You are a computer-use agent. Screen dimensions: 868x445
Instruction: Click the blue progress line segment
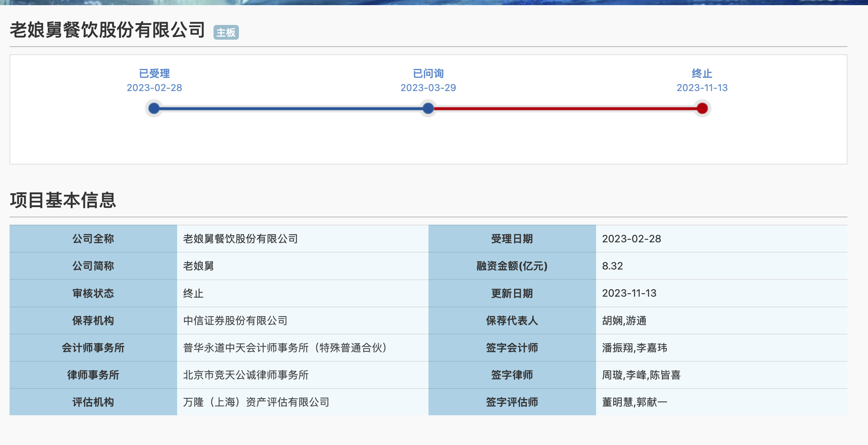tap(290, 108)
